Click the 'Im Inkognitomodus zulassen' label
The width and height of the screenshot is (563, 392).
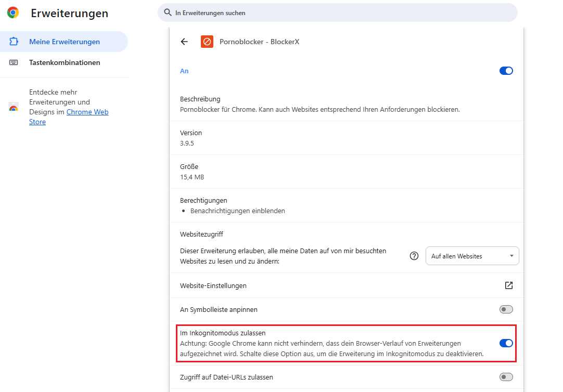(223, 333)
